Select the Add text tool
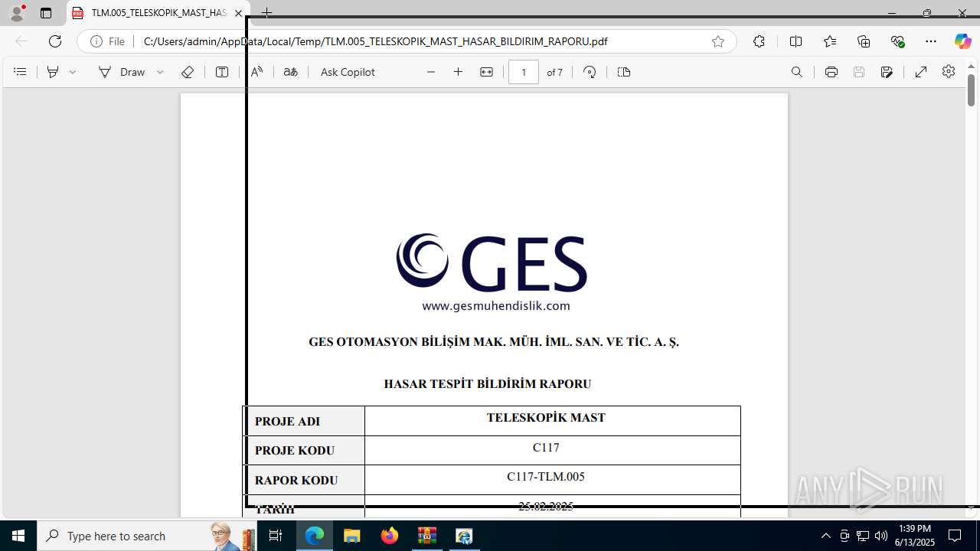 click(x=222, y=72)
